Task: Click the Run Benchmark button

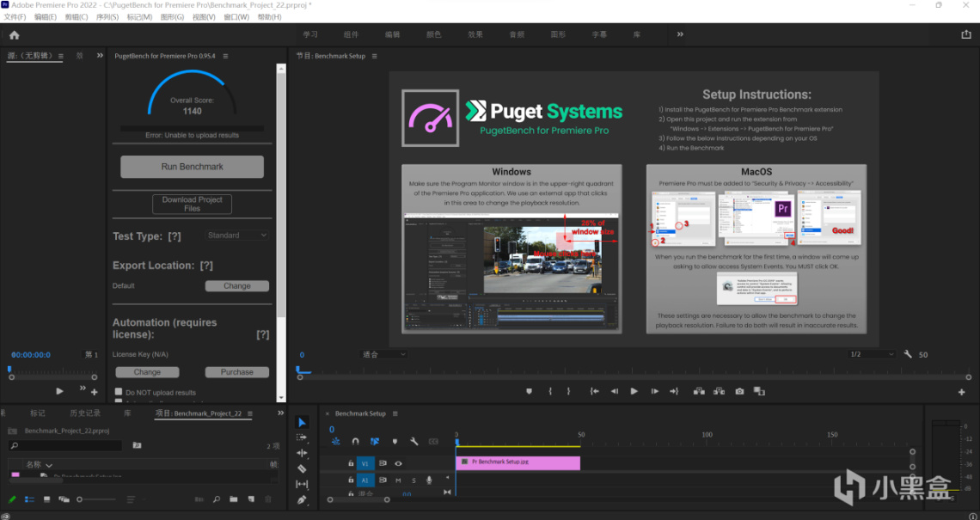Action: click(x=192, y=167)
